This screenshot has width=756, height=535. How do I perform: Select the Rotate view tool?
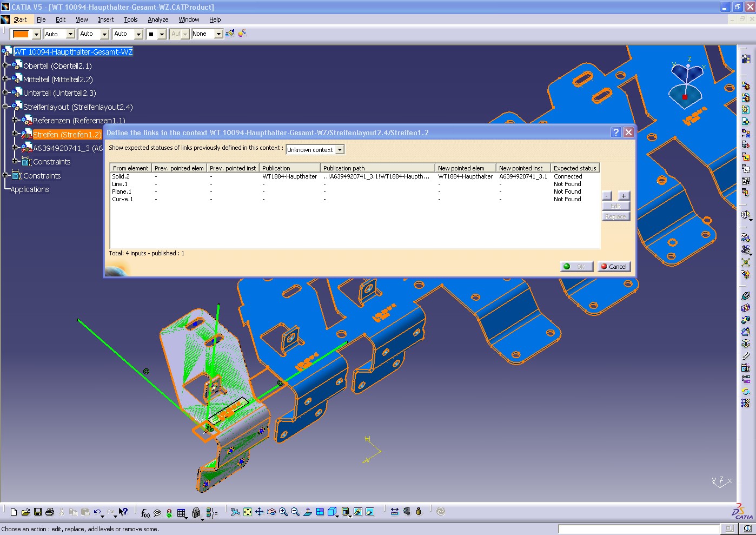coord(271,512)
